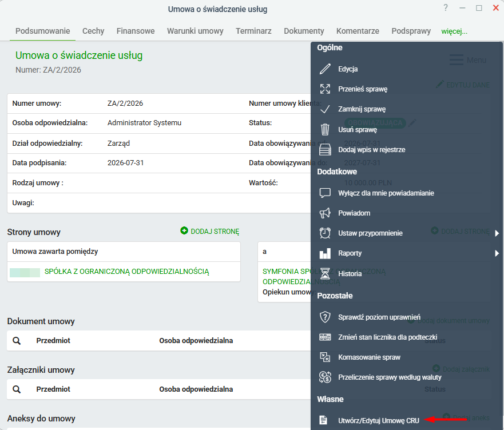Select Zamknij sprawę in the menu

click(362, 109)
